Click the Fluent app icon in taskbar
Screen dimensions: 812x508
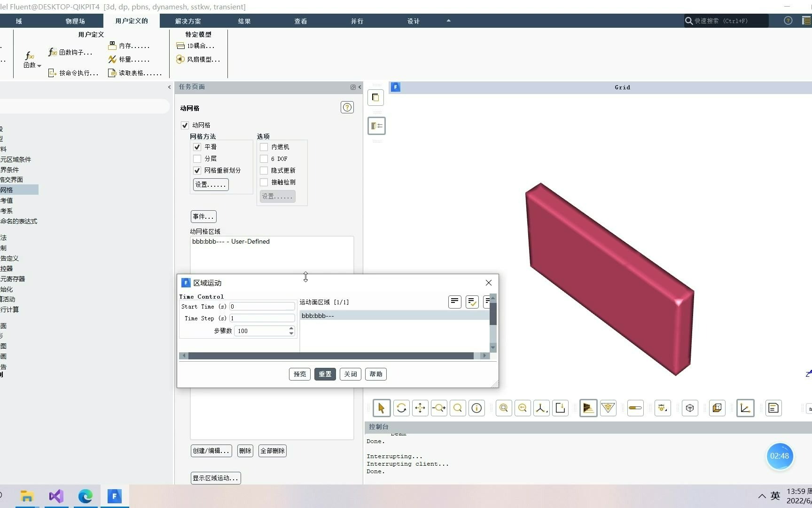[114, 496]
